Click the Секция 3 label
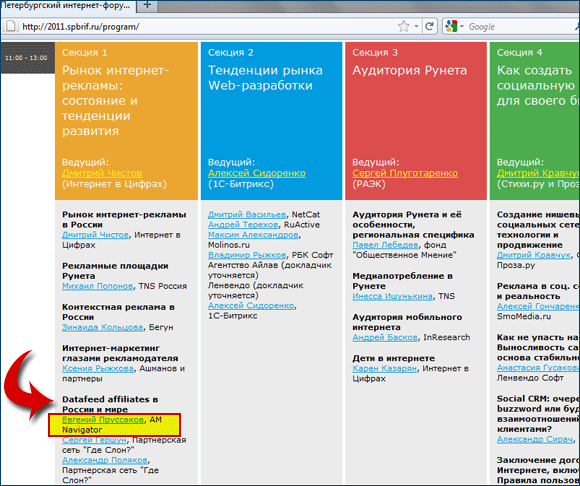580x486 pixels. pyautogui.click(x=375, y=53)
